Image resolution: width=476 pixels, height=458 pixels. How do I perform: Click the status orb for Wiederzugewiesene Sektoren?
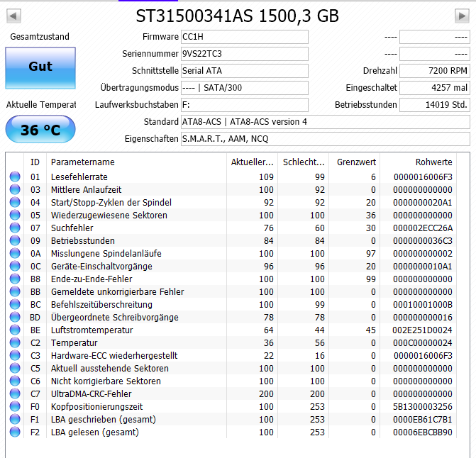[x=15, y=215]
